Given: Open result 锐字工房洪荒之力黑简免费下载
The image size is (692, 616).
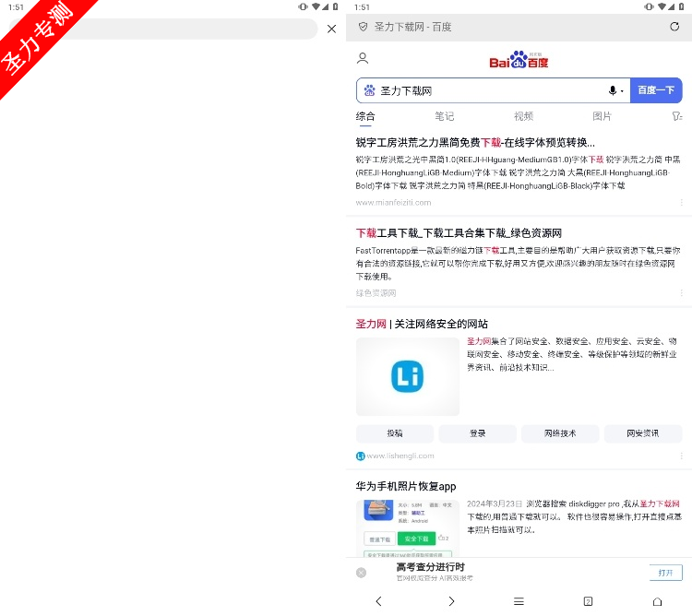Looking at the screenshot, I should tap(475, 142).
